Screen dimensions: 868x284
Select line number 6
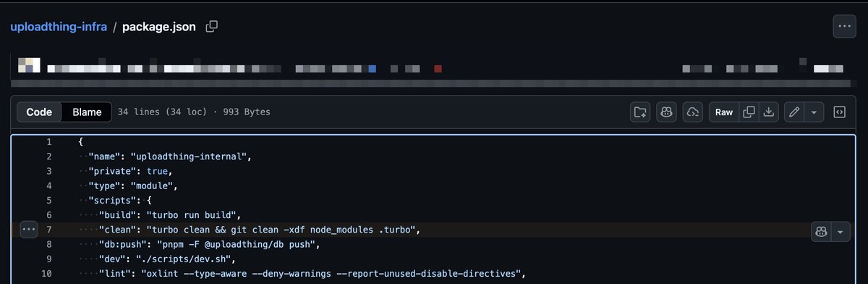click(x=48, y=215)
